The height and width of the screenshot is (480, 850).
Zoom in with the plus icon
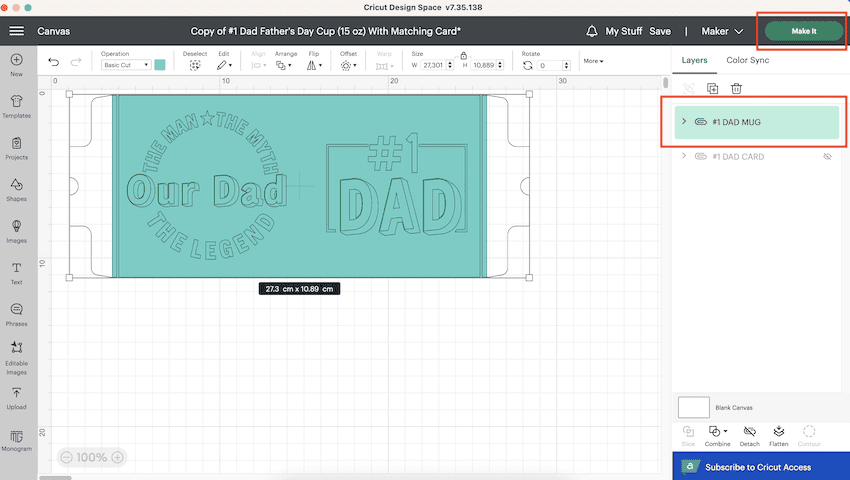pyautogui.click(x=117, y=457)
